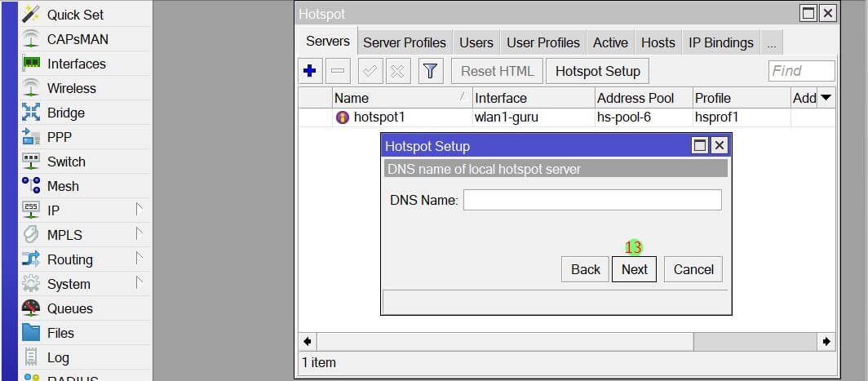Open CAPsMAN in the sidebar
This screenshot has width=868, height=381.
tap(77, 39)
